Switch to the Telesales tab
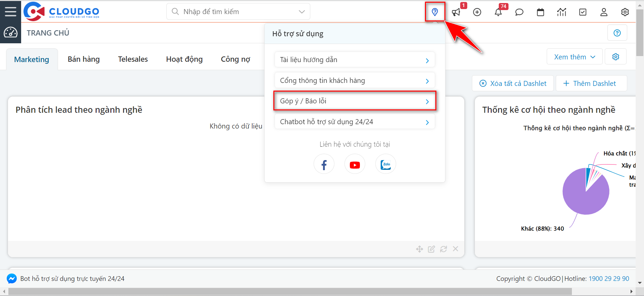 click(x=133, y=59)
